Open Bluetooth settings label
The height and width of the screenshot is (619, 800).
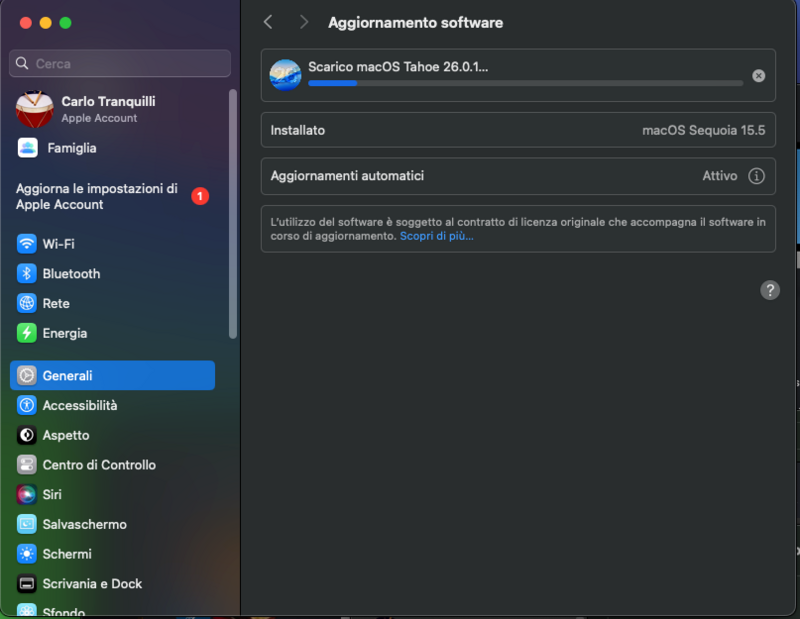coord(71,274)
